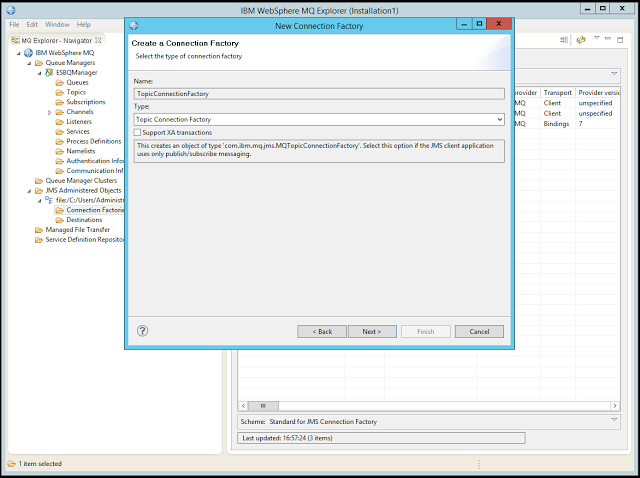Click the Transport column header
This screenshot has height=478, width=640.
tap(558, 93)
